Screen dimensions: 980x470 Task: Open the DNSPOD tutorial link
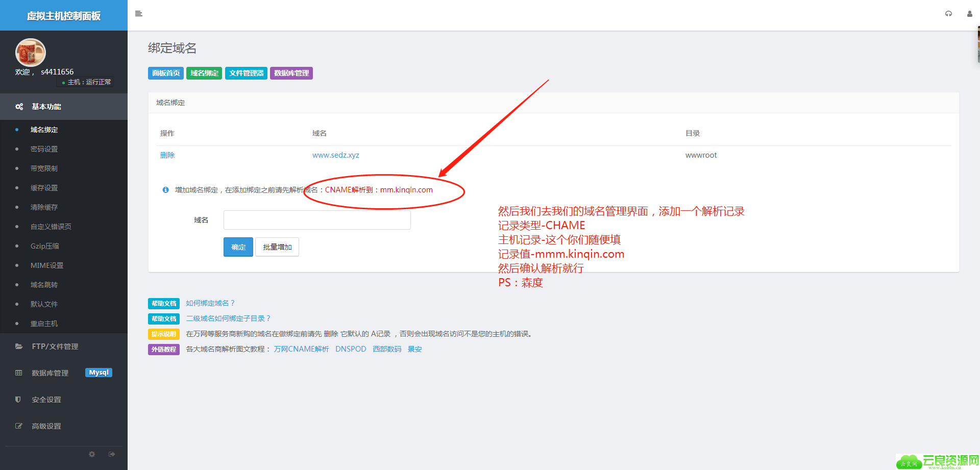[351, 349]
